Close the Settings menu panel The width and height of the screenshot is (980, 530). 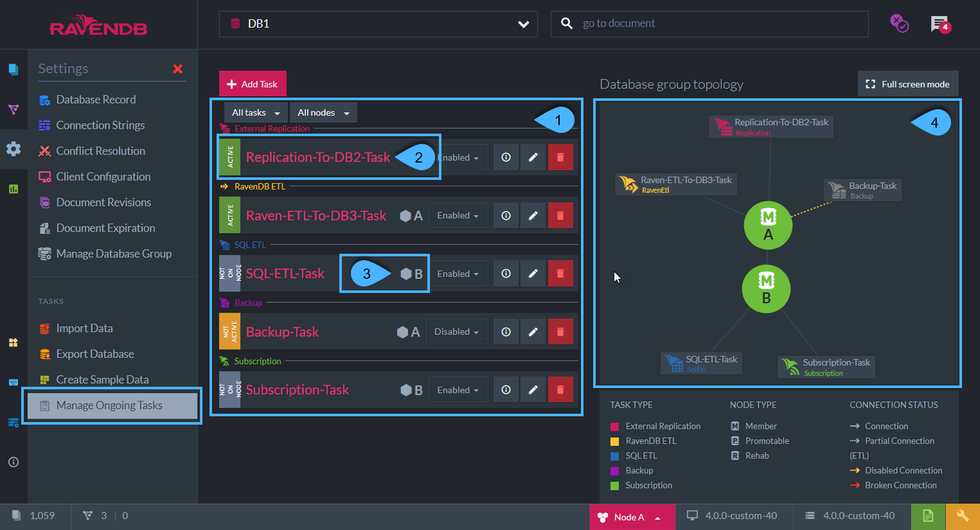pos(178,69)
